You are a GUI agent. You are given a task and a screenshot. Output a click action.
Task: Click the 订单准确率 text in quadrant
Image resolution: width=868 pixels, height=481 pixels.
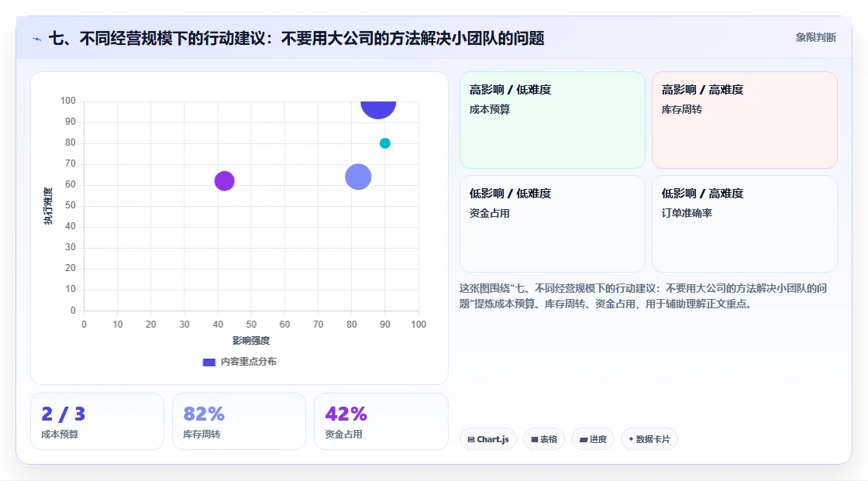tap(687, 213)
